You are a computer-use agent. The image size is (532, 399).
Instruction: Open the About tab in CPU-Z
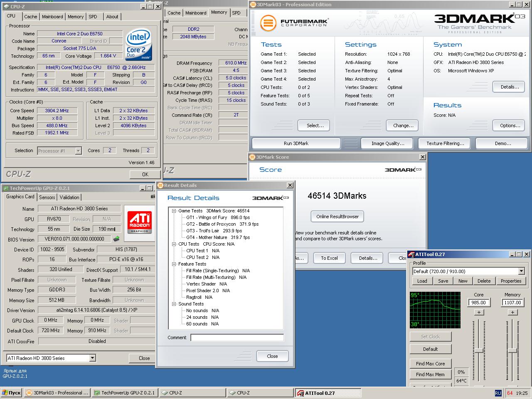tap(112, 17)
